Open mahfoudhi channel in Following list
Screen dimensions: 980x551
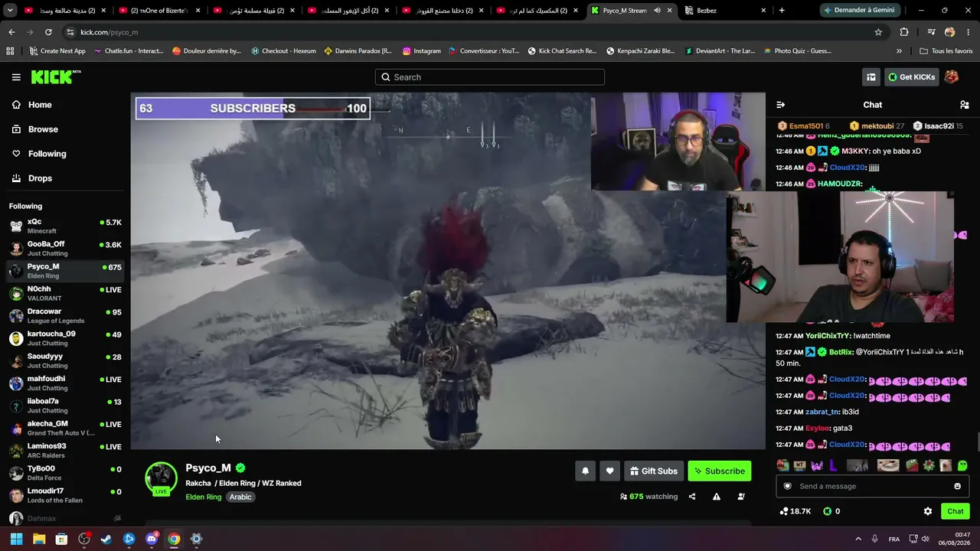pyautogui.click(x=65, y=383)
